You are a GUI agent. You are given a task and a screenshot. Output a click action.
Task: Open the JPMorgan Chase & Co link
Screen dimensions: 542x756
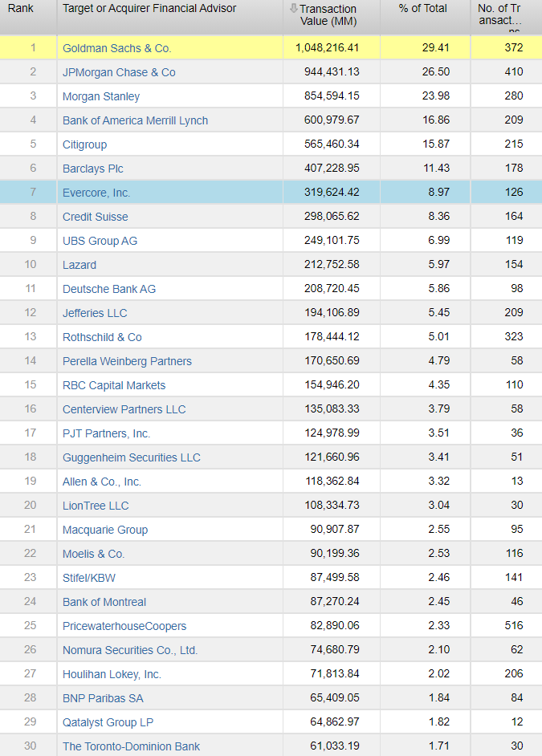[x=119, y=72]
